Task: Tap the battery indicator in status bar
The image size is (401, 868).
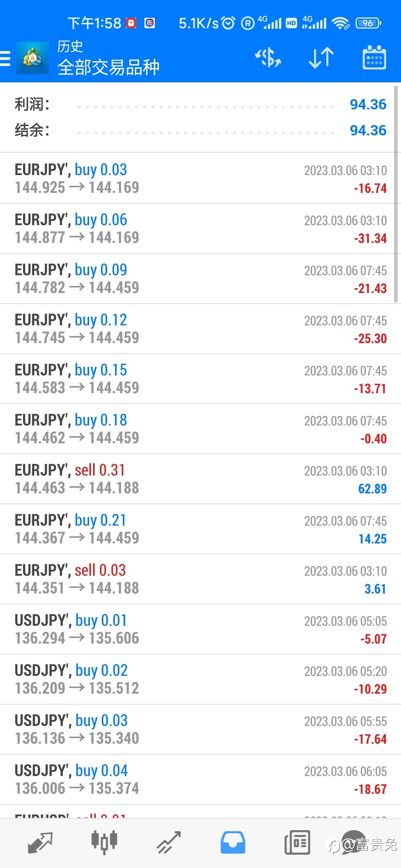Action: (368, 23)
